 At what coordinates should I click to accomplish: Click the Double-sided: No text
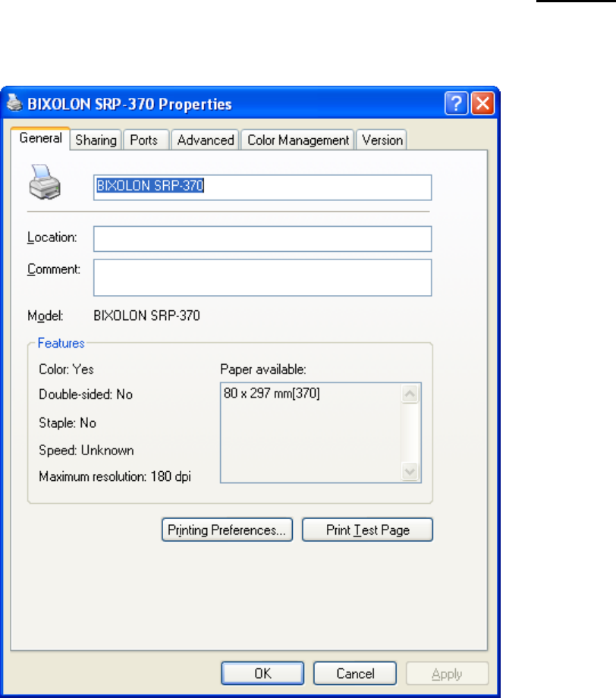(x=86, y=395)
